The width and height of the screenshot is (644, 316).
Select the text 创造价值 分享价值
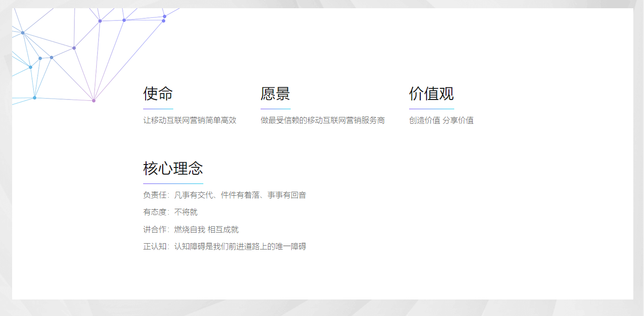pyautogui.click(x=441, y=120)
